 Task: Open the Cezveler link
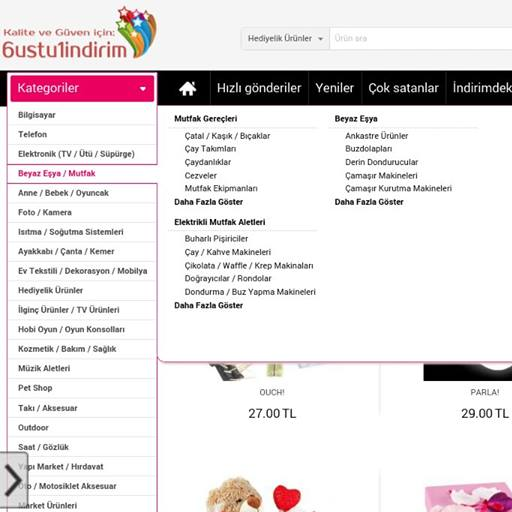200,176
